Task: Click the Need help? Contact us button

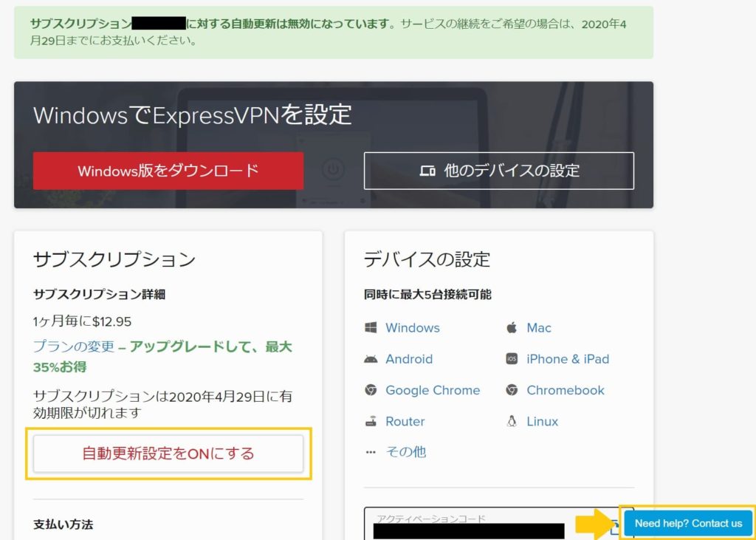Action: [689, 523]
